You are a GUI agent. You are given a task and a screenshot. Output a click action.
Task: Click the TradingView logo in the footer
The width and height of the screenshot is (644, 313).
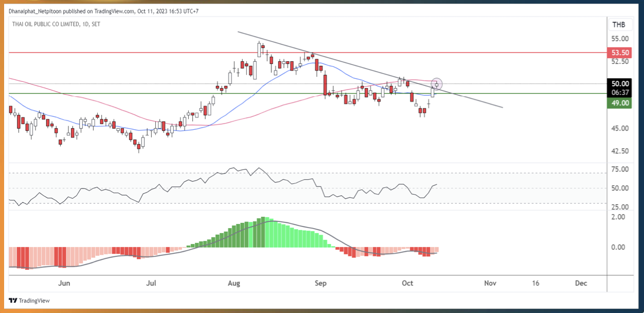click(x=29, y=301)
